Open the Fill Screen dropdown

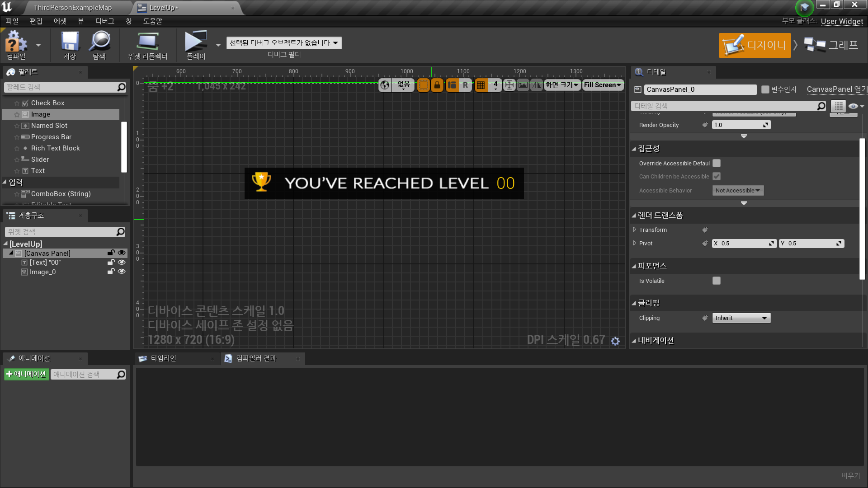tap(603, 85)
